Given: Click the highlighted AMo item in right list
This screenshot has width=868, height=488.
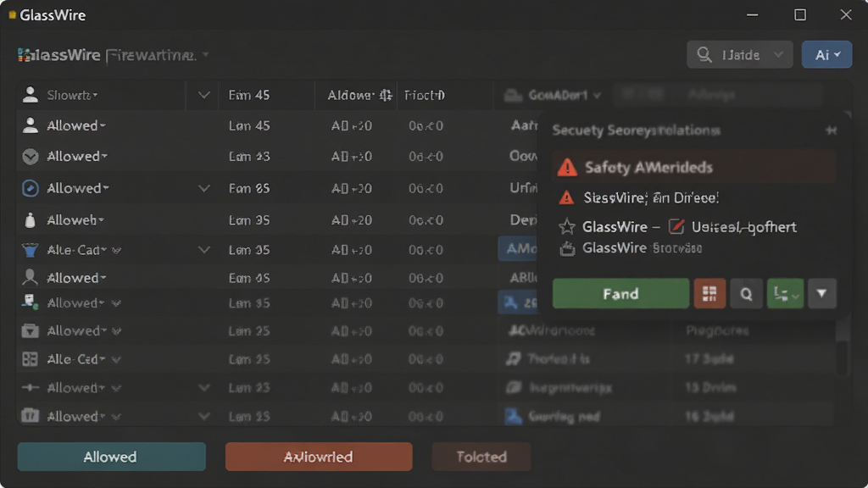Looking at the screenshot, I should [519, 249].
